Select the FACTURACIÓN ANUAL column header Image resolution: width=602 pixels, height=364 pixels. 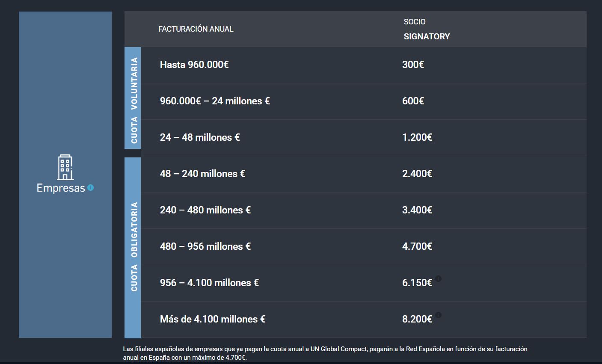tap(196, 29)
